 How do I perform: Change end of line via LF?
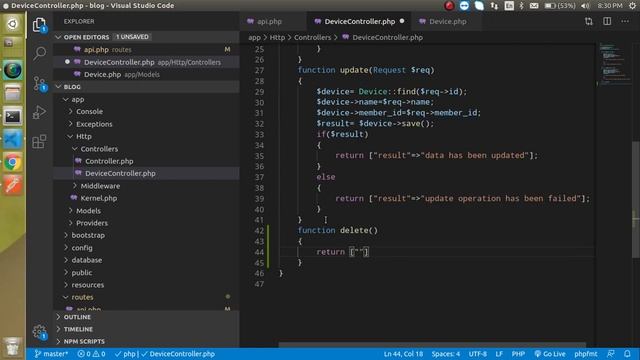click(x=499, y=354)
